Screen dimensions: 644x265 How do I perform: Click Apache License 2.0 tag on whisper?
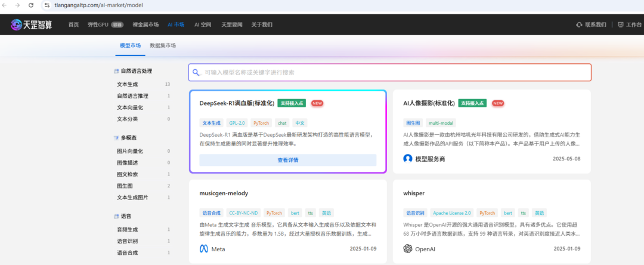click(452, 213)
